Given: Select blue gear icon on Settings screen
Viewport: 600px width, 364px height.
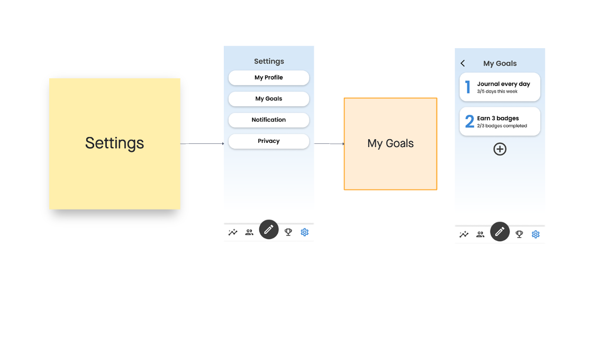Looking at the screenshot, I should [x=305, y=232].
